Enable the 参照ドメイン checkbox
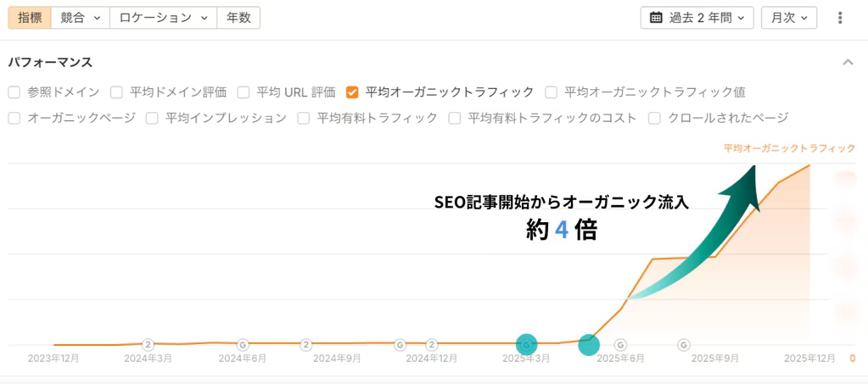 (x=14, y=92)
